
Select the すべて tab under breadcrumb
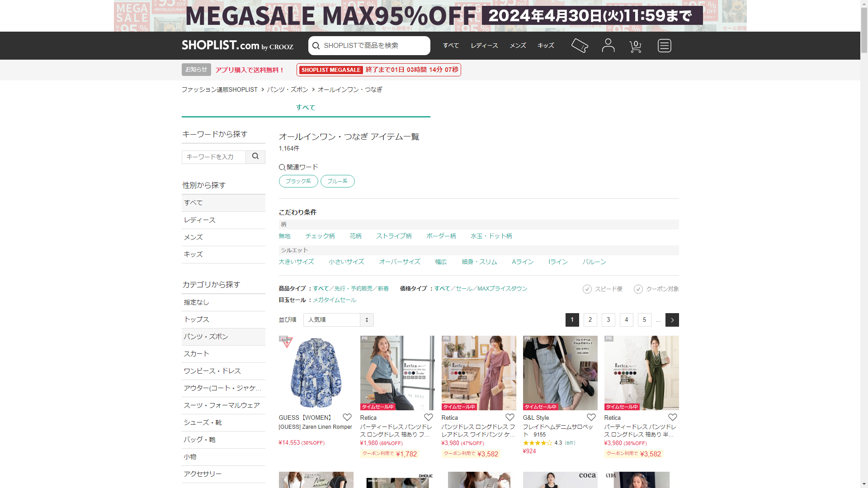(306, 108)
